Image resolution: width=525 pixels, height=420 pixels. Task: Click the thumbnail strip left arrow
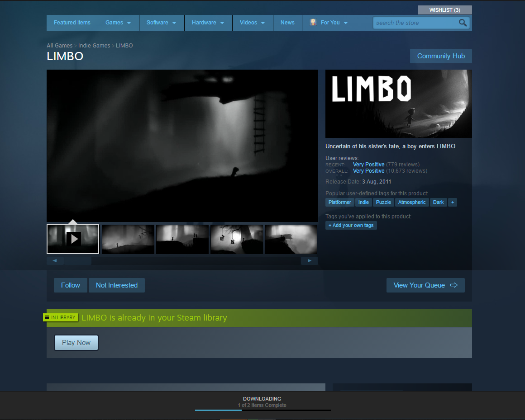click(55, 260)
